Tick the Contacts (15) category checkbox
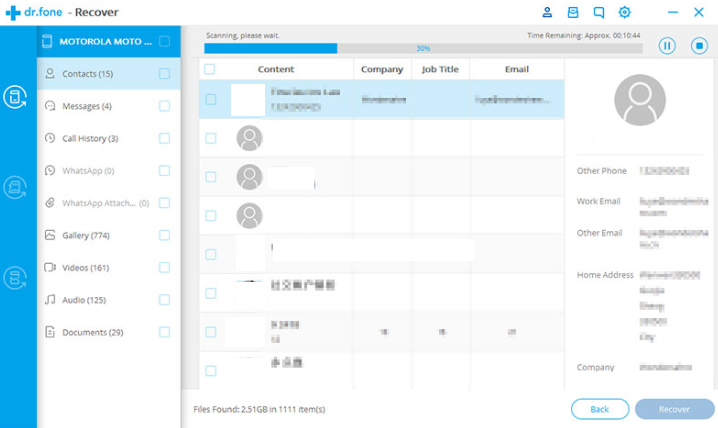718x428 pixels. 164,74
